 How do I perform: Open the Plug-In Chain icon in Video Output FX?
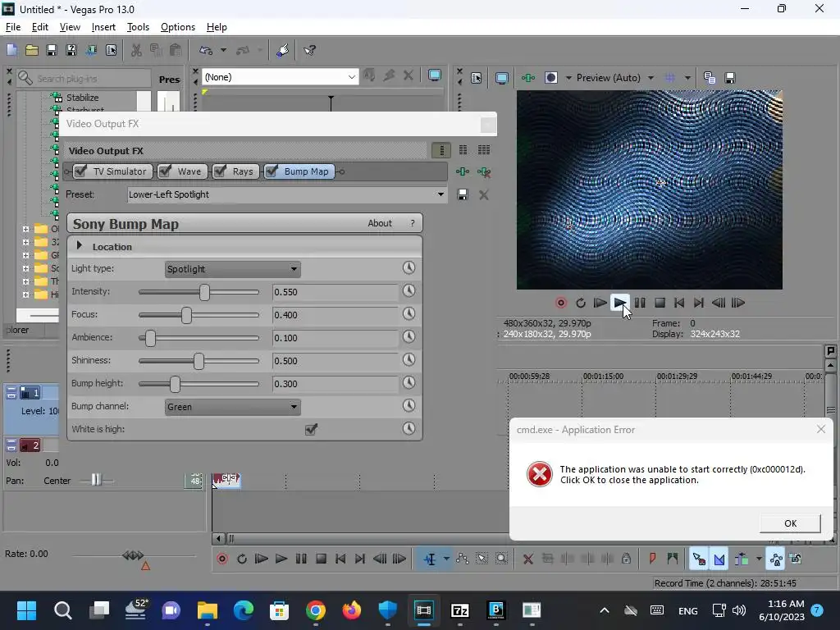pos(463,171)
